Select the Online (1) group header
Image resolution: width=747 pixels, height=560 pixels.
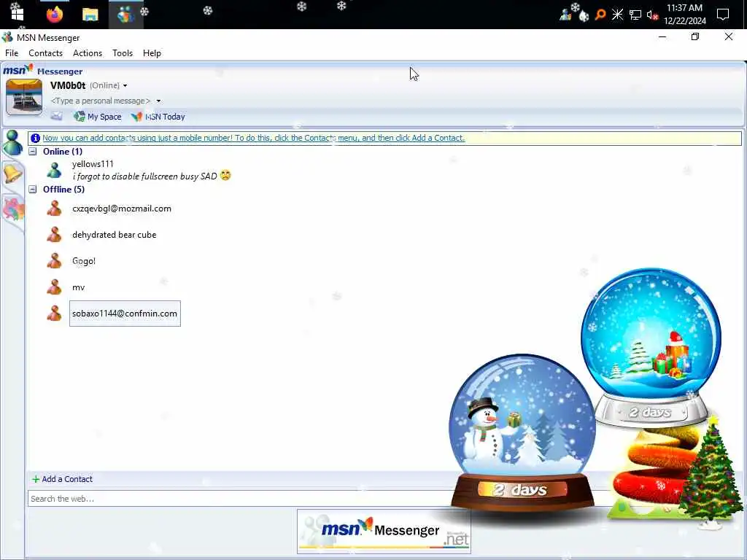[63, 152]
